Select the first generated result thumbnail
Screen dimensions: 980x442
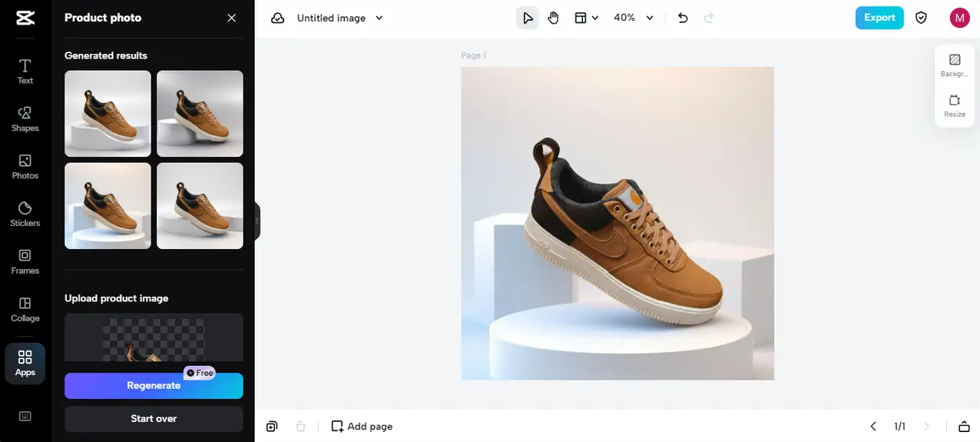coord(108,114)
